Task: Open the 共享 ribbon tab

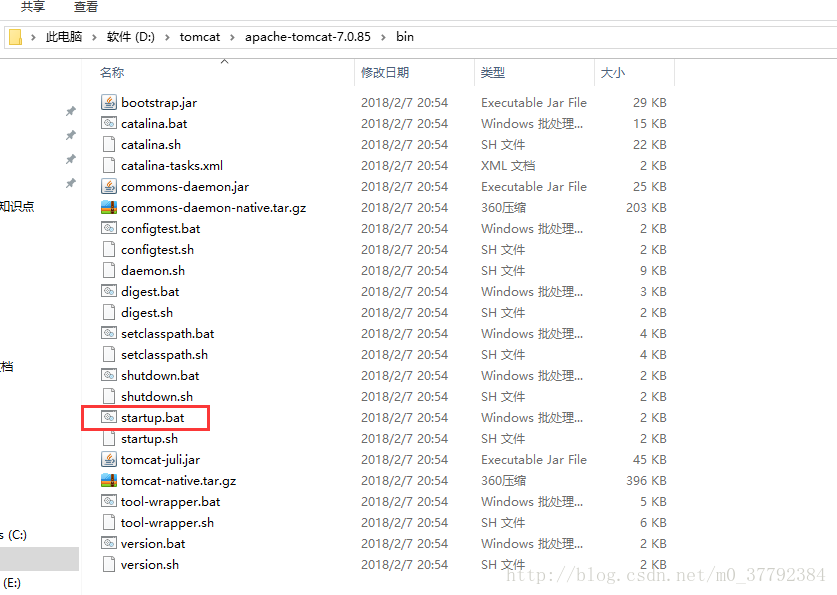Action: (x=33, y=6)
